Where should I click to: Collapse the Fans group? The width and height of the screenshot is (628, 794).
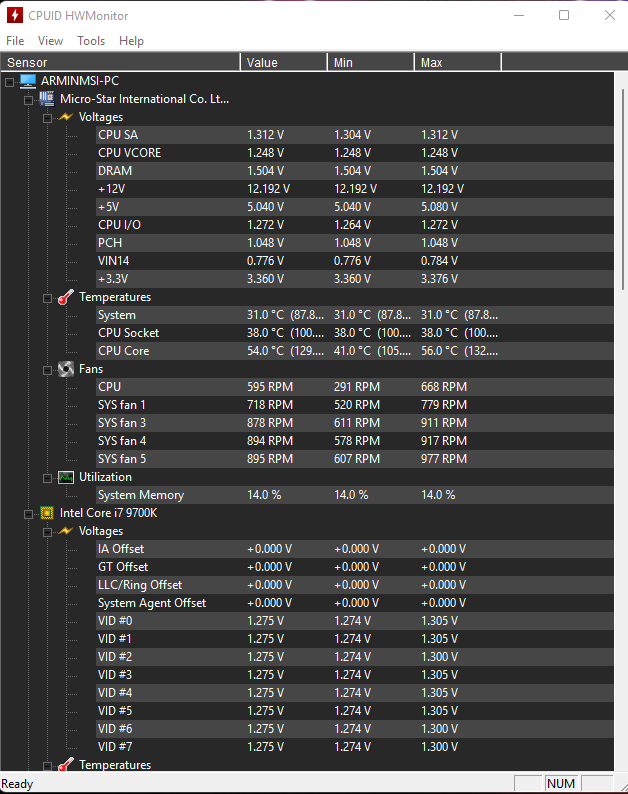pos(47,371)
